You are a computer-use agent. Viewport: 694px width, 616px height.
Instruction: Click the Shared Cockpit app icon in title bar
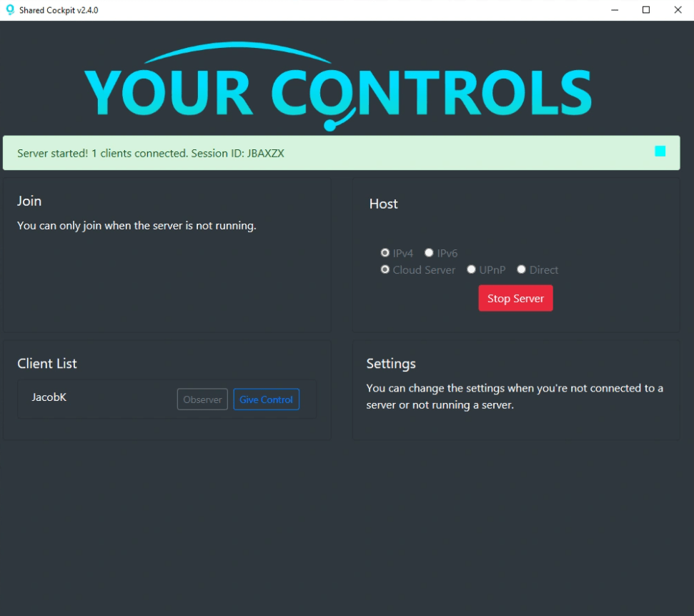10,10
